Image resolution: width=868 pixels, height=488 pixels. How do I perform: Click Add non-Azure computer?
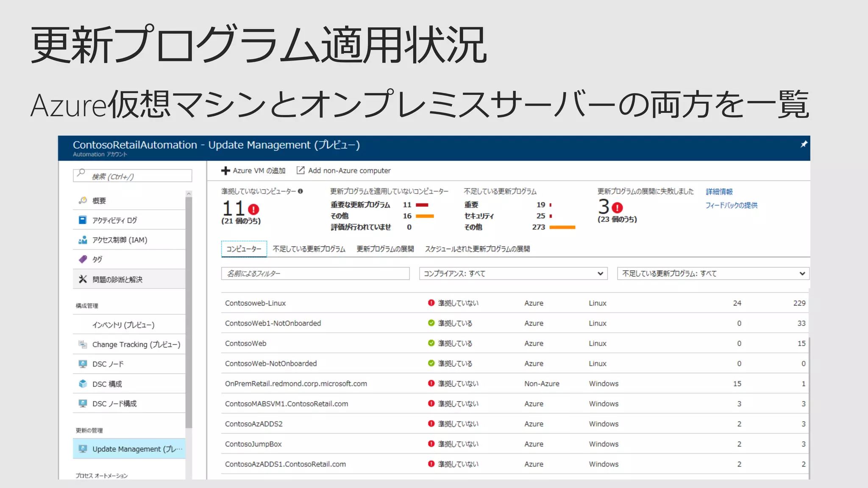[x=344, y=171]
